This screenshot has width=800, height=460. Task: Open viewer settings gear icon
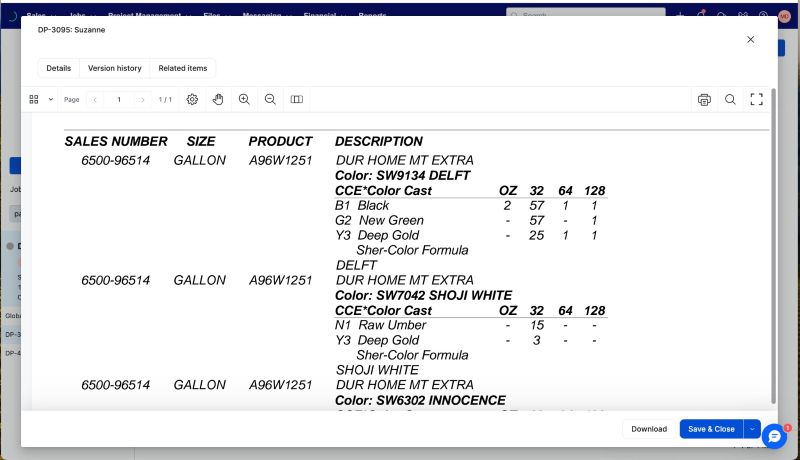192,99
